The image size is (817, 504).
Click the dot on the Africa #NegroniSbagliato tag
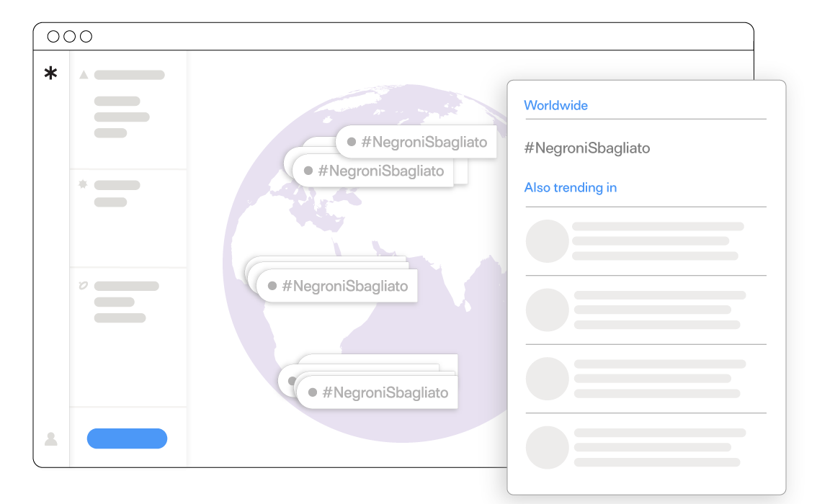click(x=272, y=286)
